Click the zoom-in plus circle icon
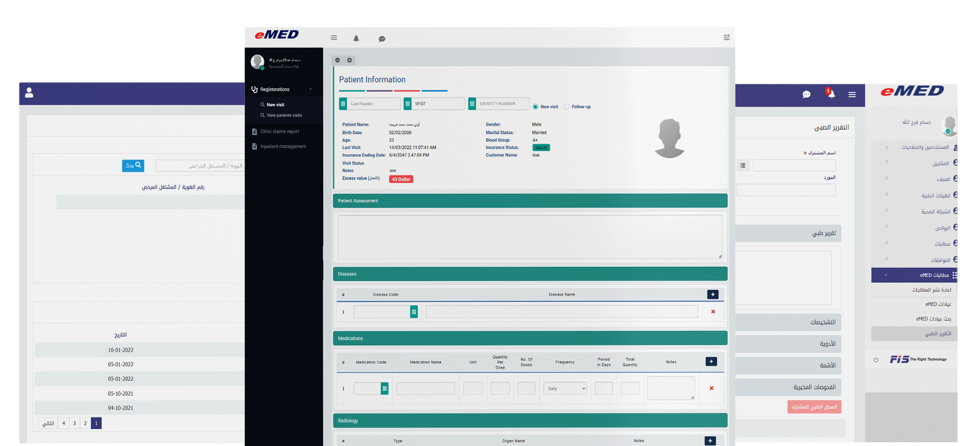The image size is (980, 446). (x=349, y=60)
